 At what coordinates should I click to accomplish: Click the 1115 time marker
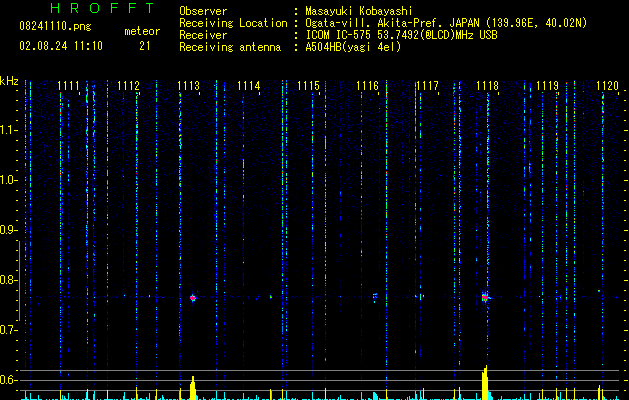pos(308,86)
